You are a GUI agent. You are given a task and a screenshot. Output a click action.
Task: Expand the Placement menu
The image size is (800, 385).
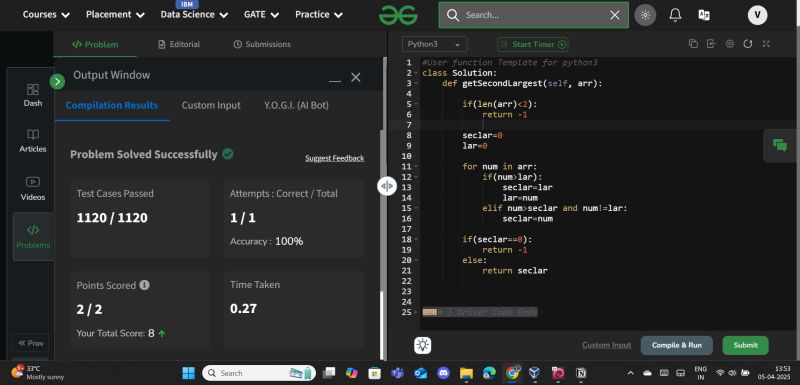(114, 15)
